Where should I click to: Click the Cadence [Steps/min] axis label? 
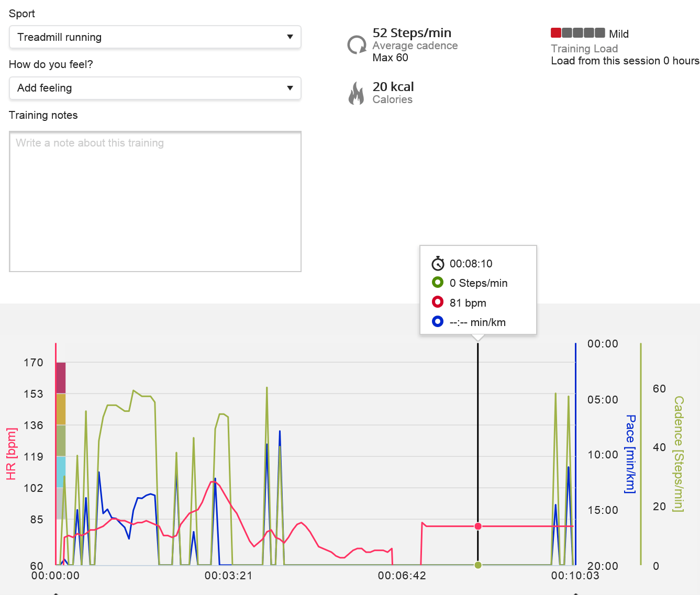coord(679,454)
